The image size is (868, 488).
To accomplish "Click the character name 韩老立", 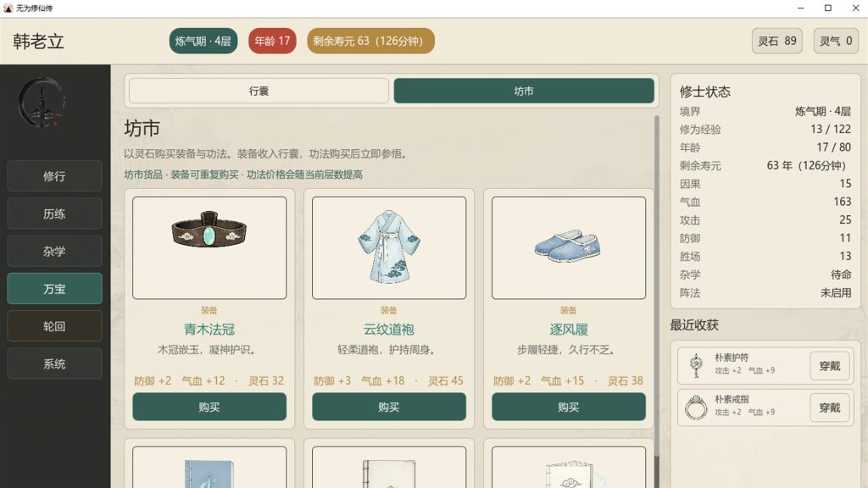I will click(x=39, y=42).
